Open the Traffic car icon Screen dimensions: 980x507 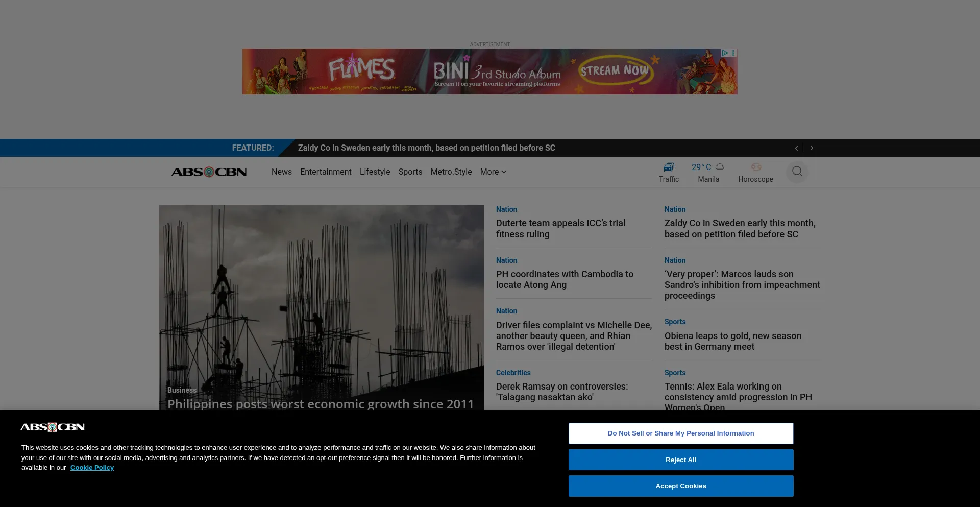point(669,167)
